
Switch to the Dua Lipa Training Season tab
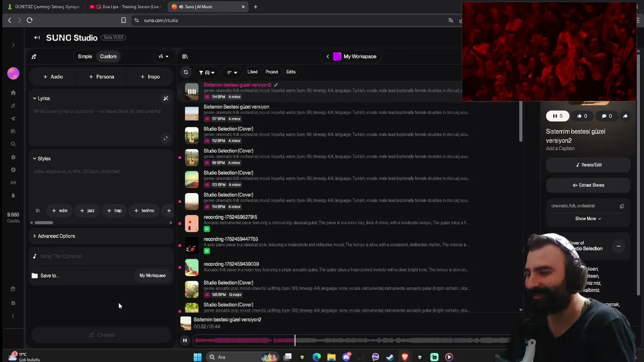pyautogui.click(x=125, y=7)
